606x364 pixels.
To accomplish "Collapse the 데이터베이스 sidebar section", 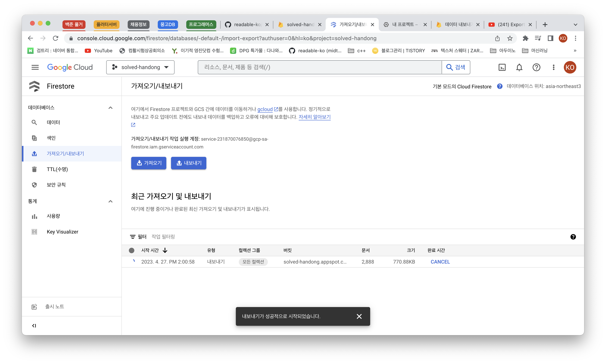I will (x=111, y=108).
